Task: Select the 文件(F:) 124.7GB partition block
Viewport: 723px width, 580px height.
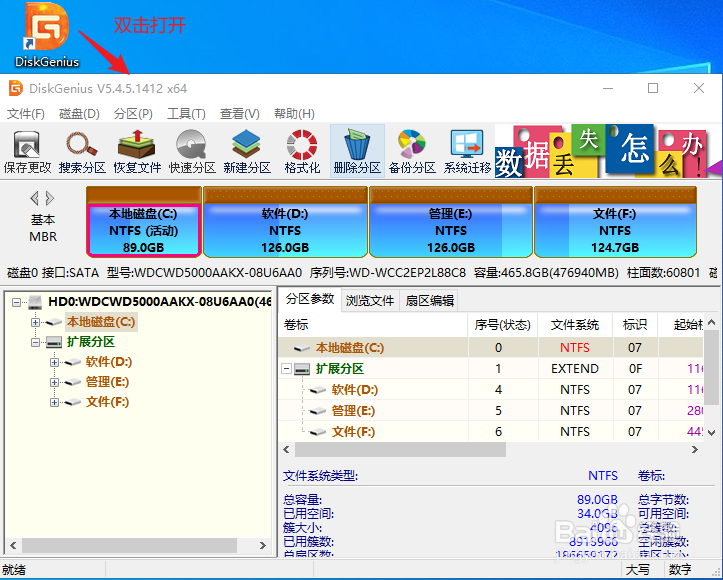Action: tap(615, 222)
